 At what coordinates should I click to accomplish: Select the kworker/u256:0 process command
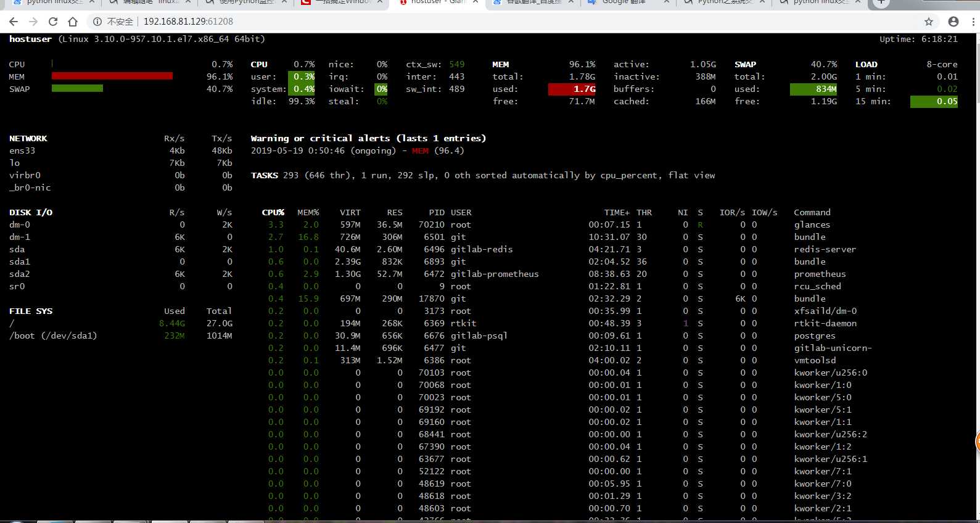[830, 373]
